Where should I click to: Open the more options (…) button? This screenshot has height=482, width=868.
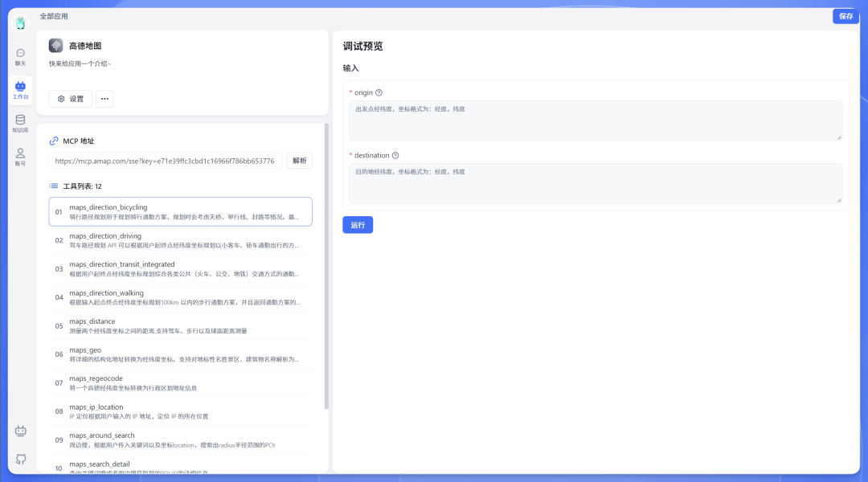104,99
